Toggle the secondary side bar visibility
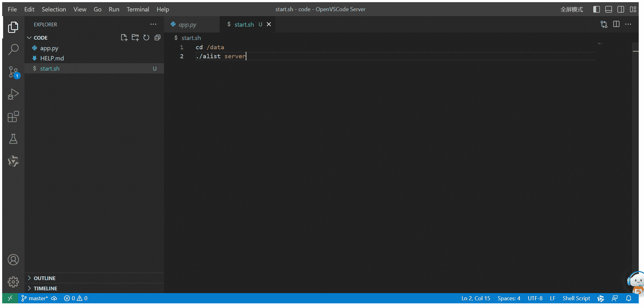Image resolution: width=644 pixels, height=308 pixels. 620,9
